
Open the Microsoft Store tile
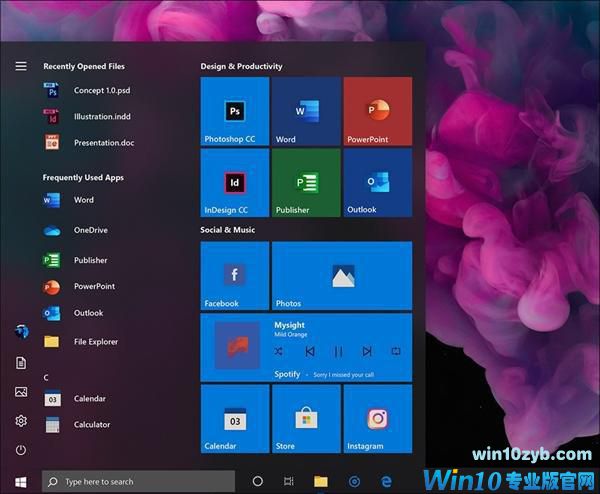tap(306, 419)
